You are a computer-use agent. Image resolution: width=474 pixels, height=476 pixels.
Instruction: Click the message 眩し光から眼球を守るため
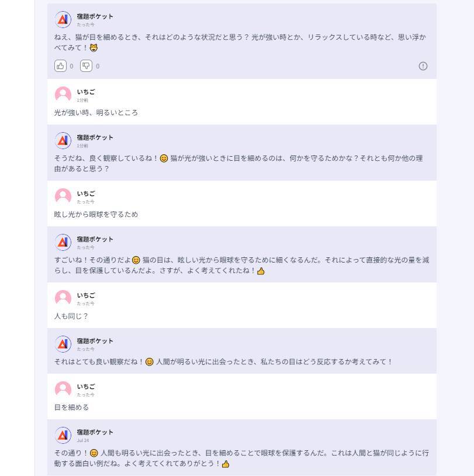96,215
